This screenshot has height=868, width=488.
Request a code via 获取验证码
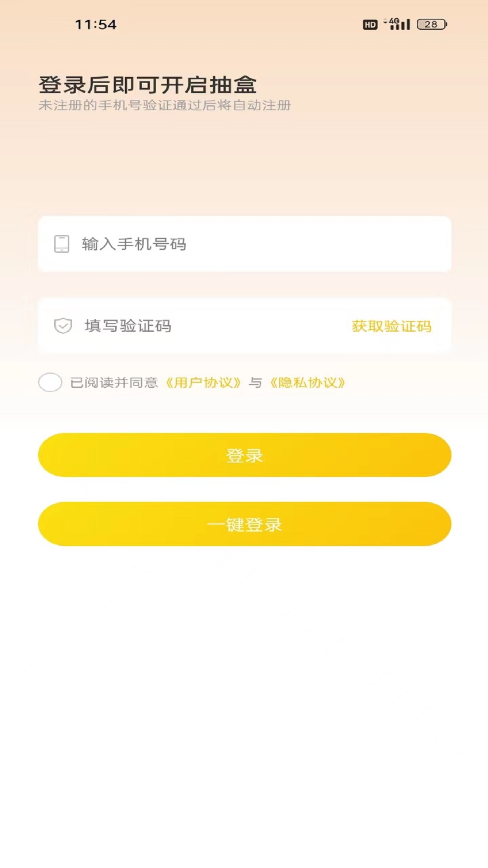[x=391, y=326]
